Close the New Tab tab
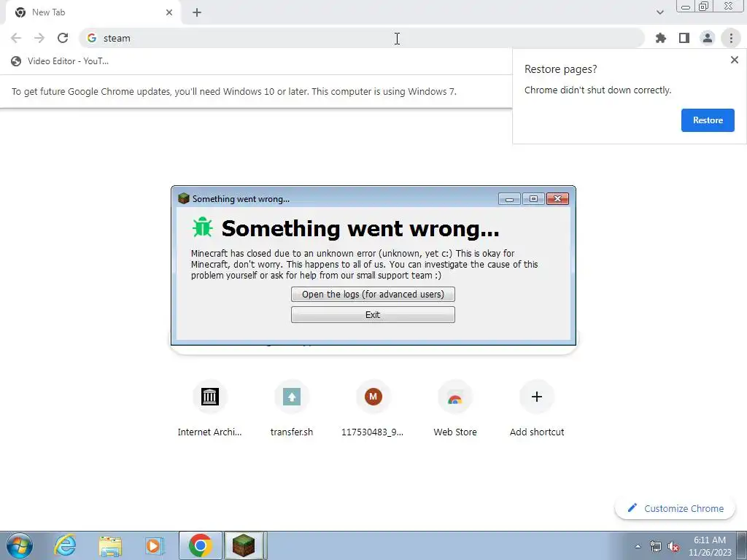The width and height of the screenshot is (747, 560). pyautogui.click(x=169, y=12)
